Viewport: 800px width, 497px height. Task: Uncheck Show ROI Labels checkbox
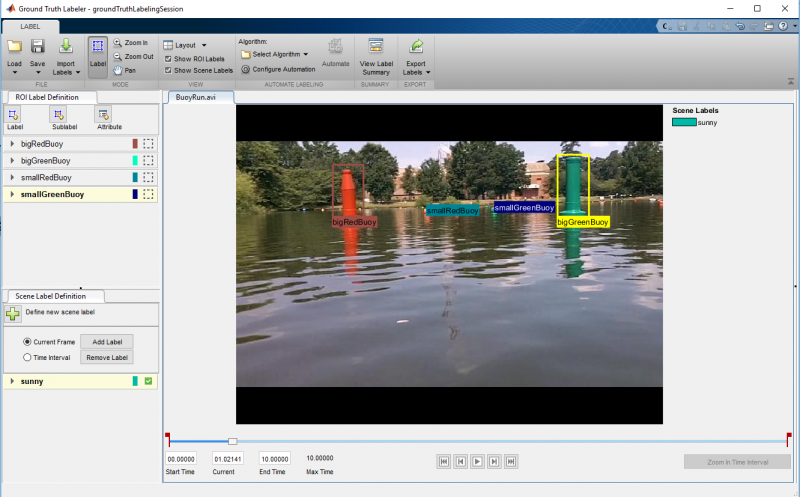coord(168,59)
